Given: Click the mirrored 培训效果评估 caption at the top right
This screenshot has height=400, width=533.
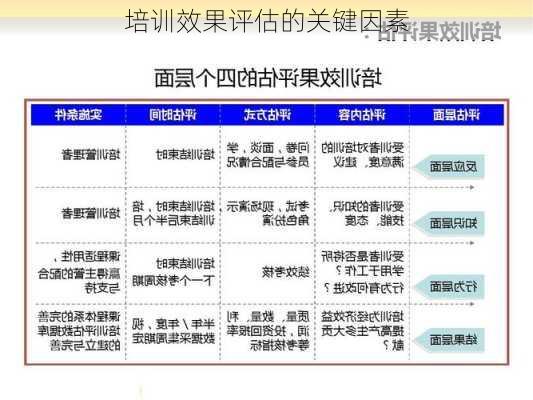Looking at the screenshot, I should coord(439,31).
